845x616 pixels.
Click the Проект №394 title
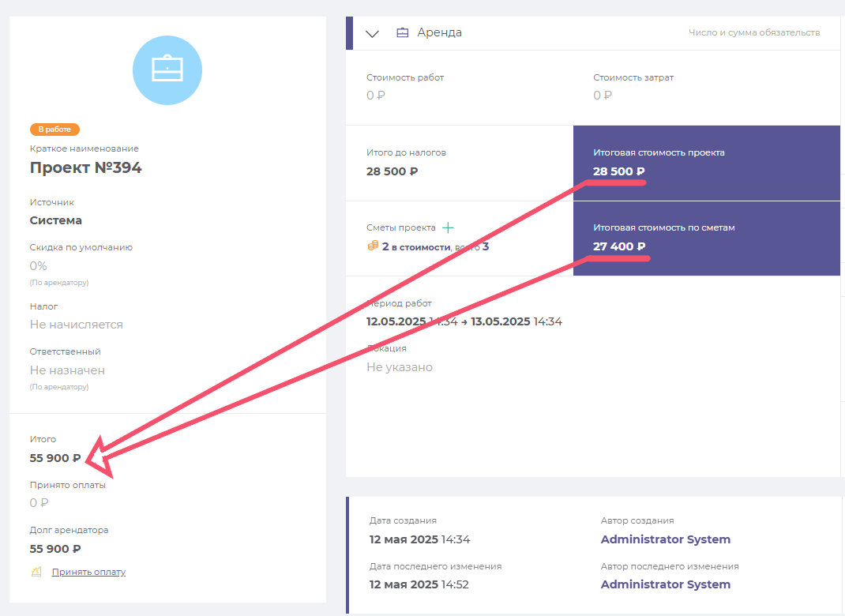tap(86, 167)
